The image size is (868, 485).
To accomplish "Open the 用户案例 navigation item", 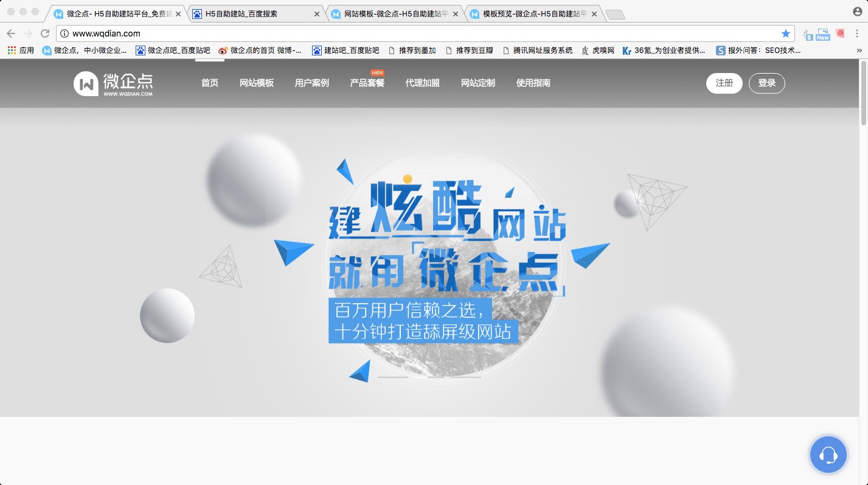I will coord(312,83).
